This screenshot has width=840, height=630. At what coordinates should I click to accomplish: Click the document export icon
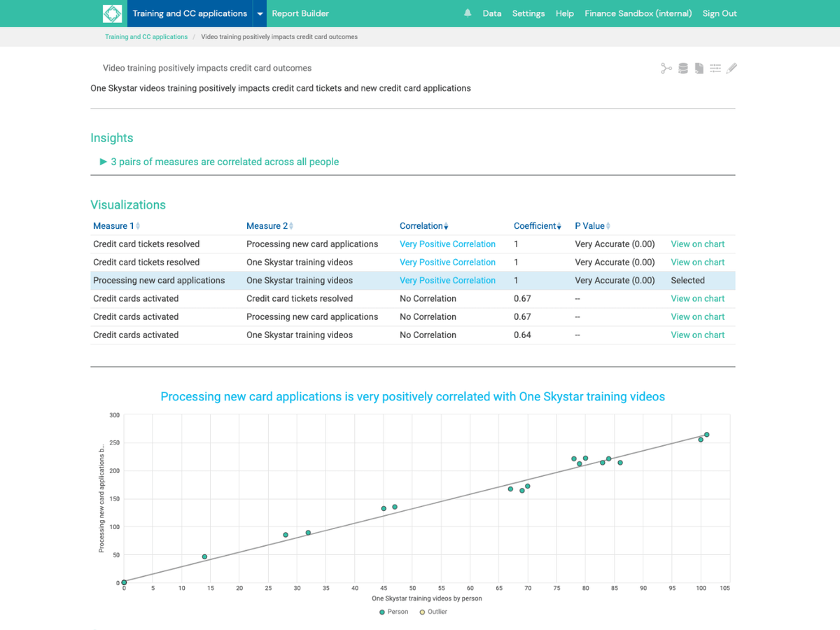[699, 68]
